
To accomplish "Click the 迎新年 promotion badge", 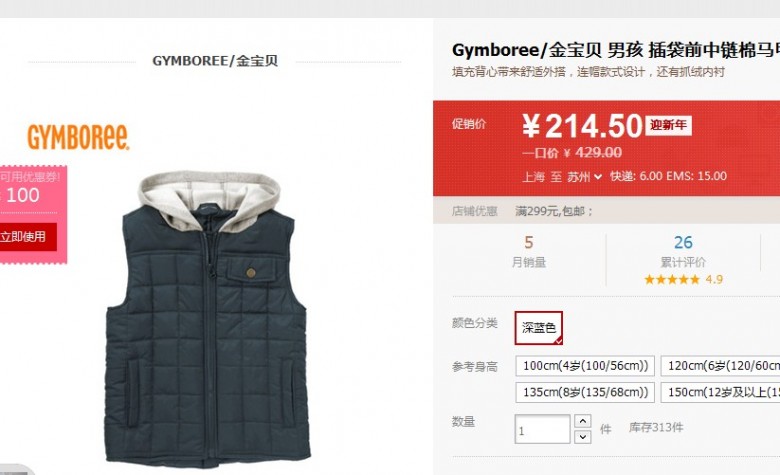I will click(x=668, y=125).
